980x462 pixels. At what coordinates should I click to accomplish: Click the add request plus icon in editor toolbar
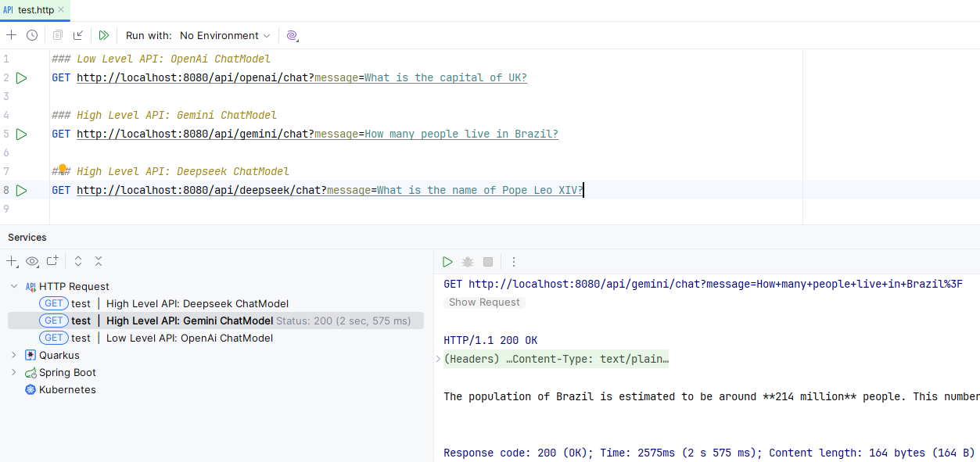point(11,35)
